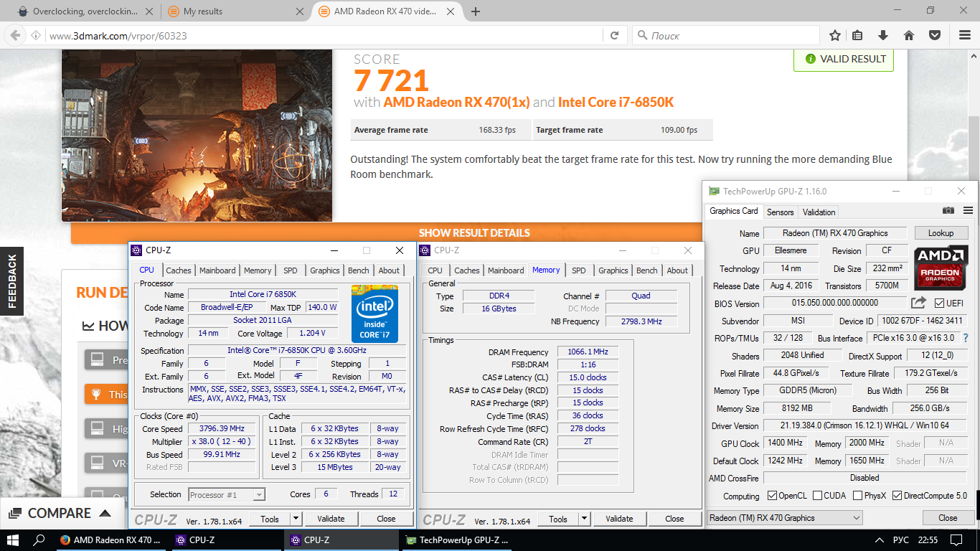980x551 pixels.
Task: Toggle the PhysX checkbox in GPU-Z
Action: [x=857, y=496]
